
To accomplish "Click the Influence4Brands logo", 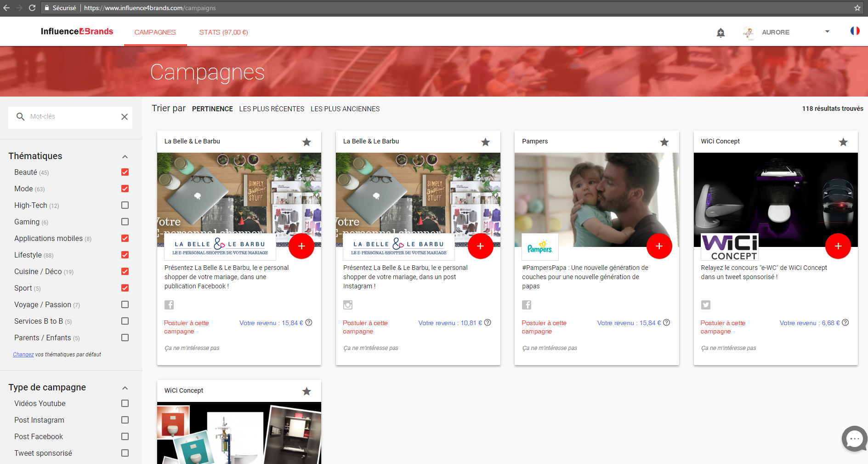I will [x=77, y=31].
